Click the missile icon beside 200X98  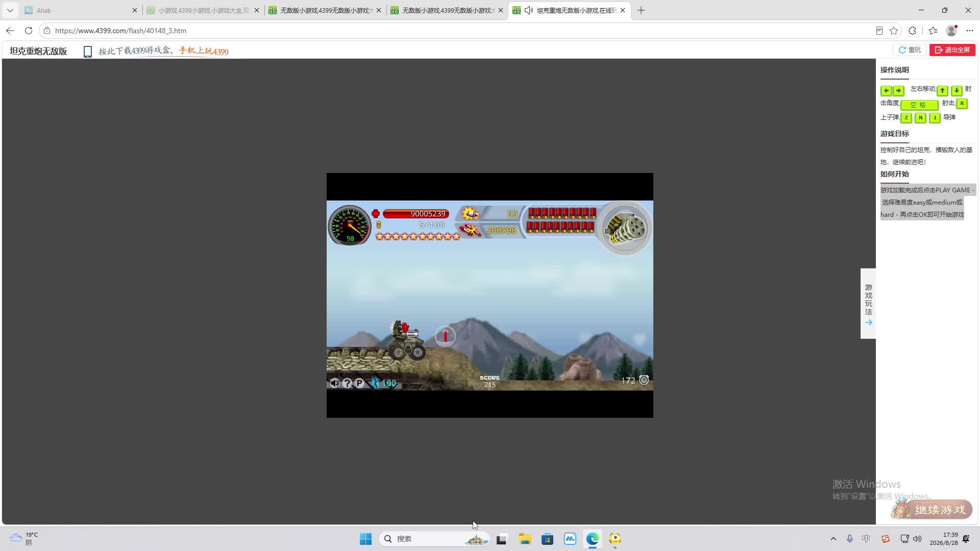[x=470, y=231]
